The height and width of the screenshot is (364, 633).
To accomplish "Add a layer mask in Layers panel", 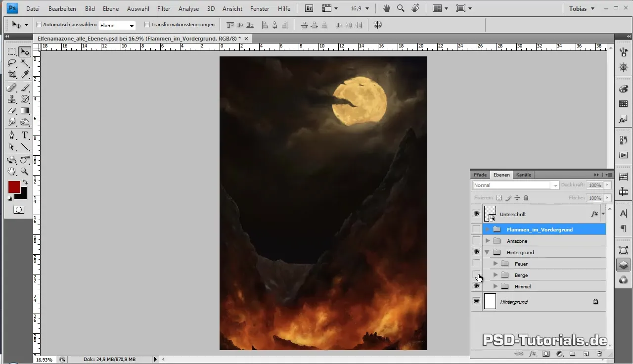I will (546, 354).
